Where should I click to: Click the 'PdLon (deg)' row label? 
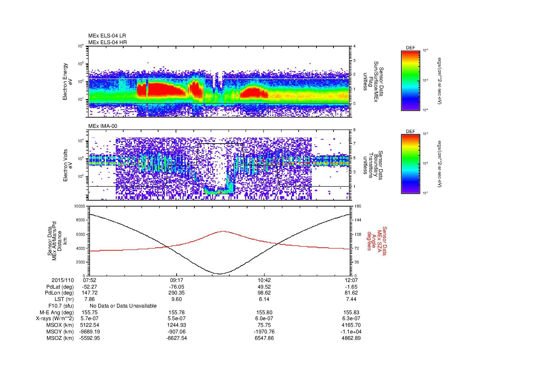pyautogui.click(x=60, y=293)
